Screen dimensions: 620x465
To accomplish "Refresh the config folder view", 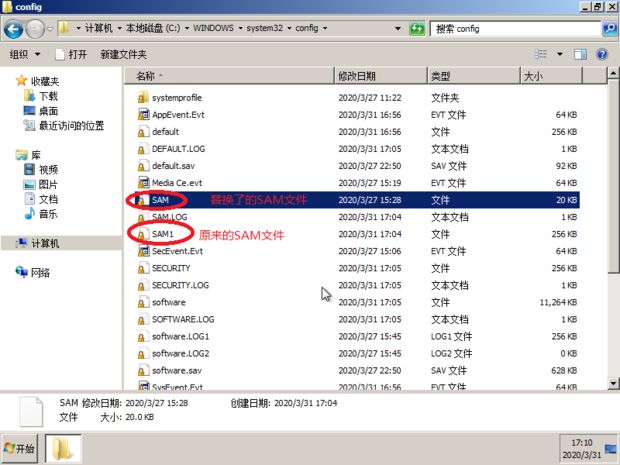I will tap(417, 28).
